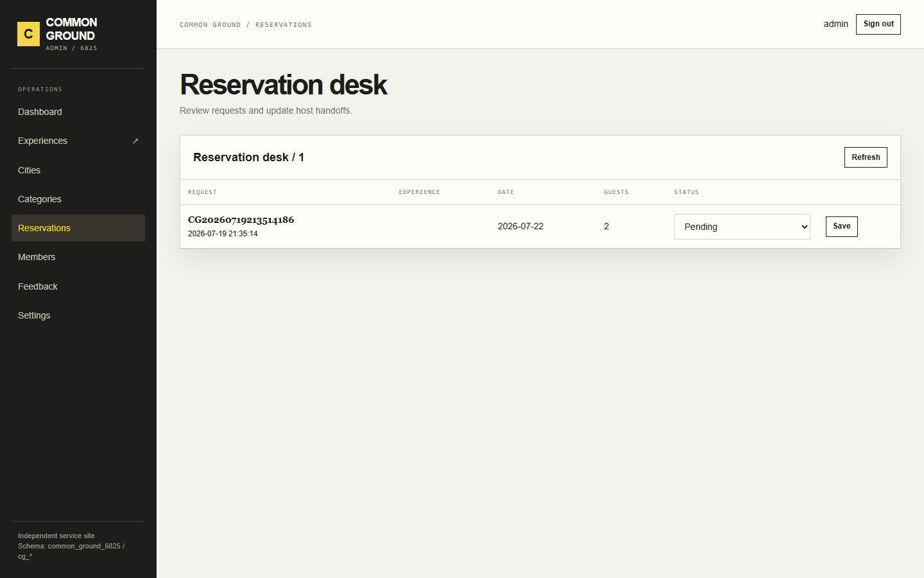Click the yellow C logo icon
The height and width of the screenshot is (578, 924).
point(28,34)
